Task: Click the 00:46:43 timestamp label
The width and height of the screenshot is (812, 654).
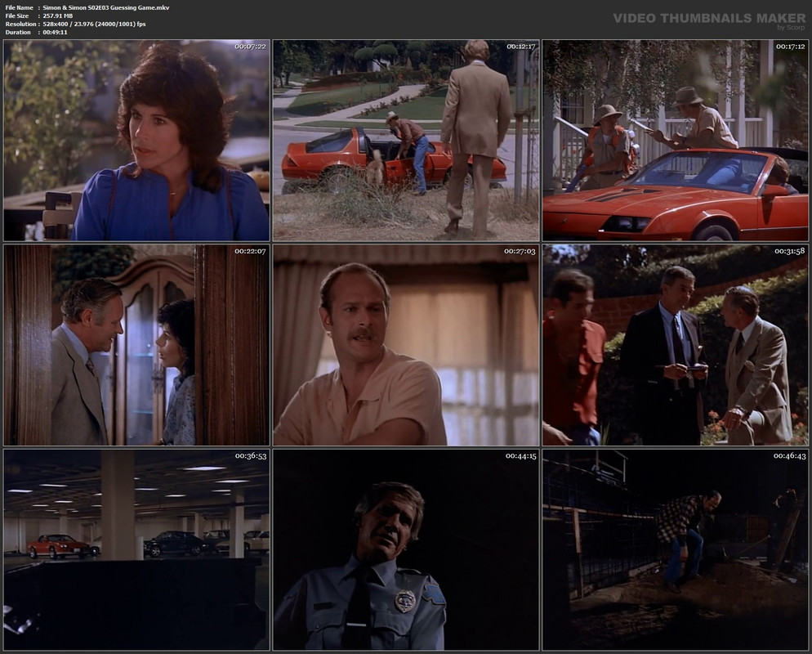Action: pos(790,456)
